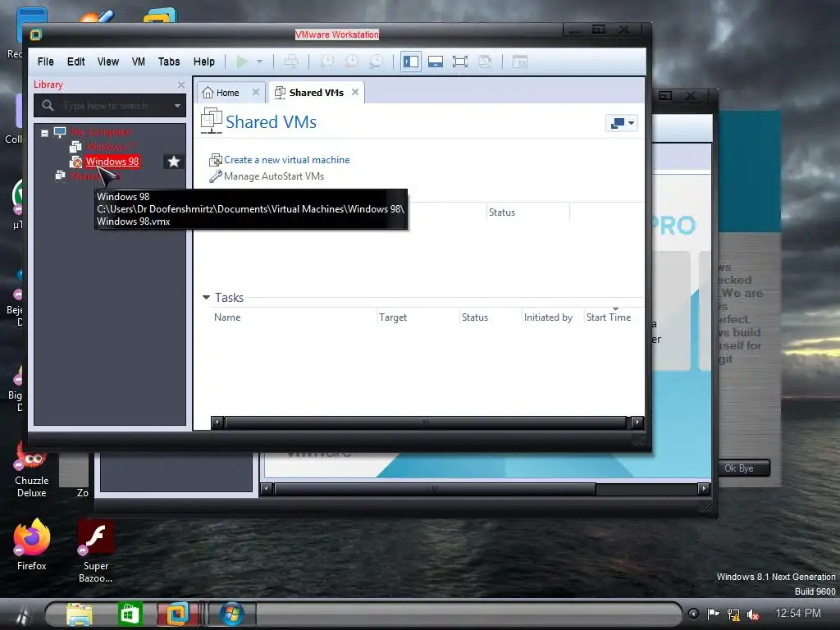
Task: Open the Edit menu
Action: pos(75,62)
